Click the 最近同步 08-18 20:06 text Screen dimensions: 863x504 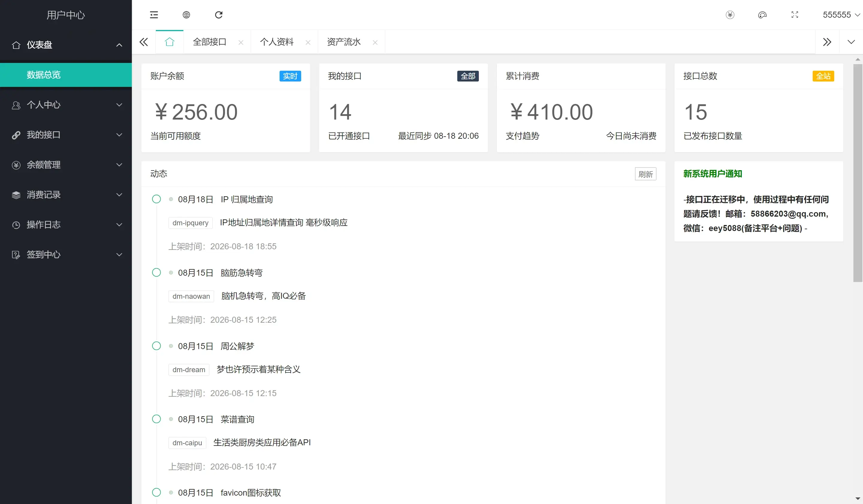[x=438, y=136]
